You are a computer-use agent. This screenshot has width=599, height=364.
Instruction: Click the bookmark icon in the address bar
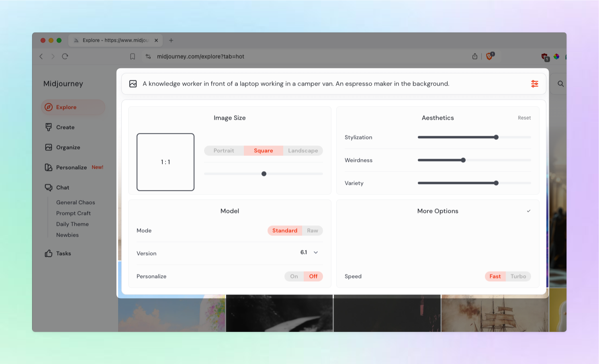[133, 56]
